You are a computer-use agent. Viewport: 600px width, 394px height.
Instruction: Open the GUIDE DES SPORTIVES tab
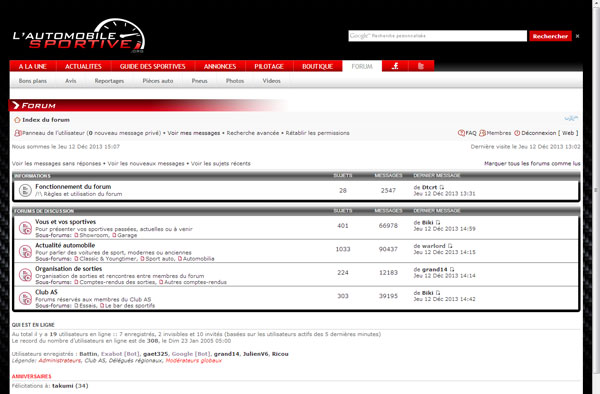153,66
